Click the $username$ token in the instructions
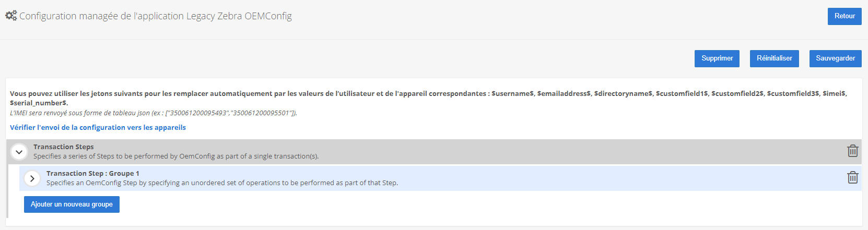The width and height of the screenshot is (868, 230). pos(512,94)
